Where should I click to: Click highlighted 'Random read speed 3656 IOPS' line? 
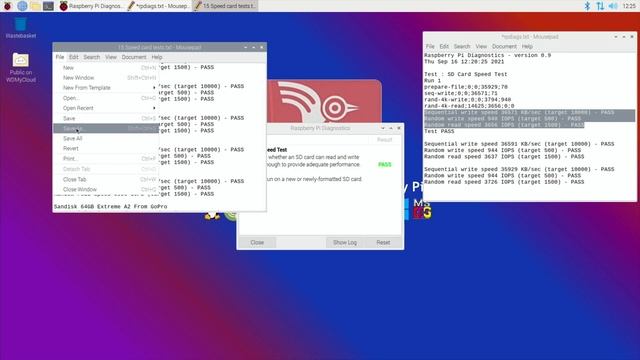pos(504,125)
